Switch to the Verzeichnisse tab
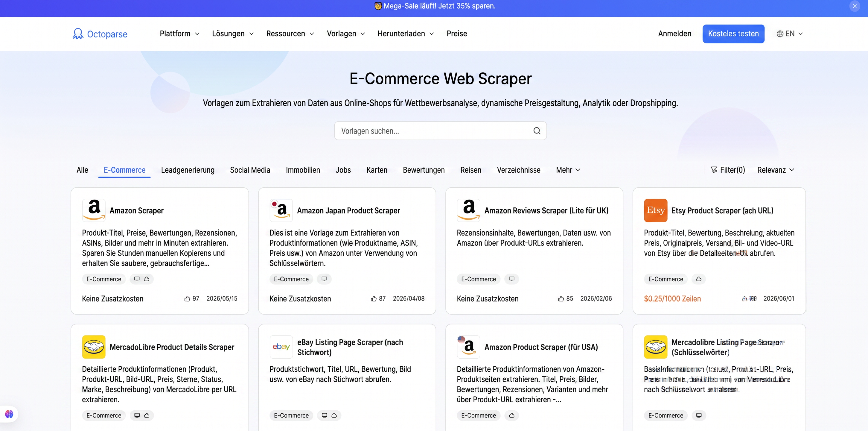 point(519,170)
